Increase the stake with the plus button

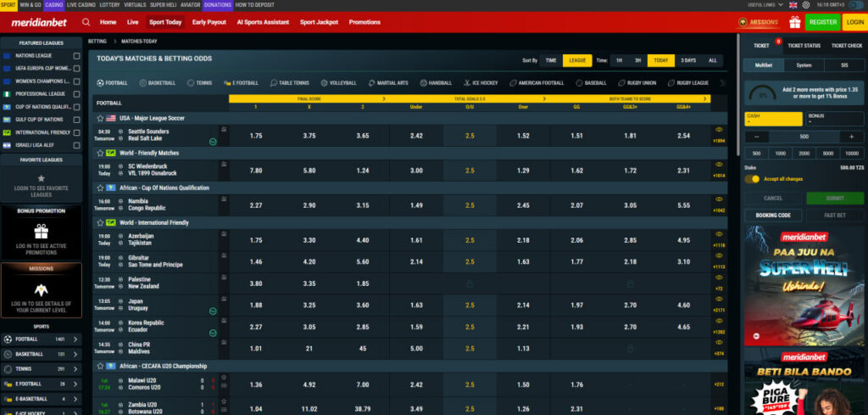[x=851, y=137]
